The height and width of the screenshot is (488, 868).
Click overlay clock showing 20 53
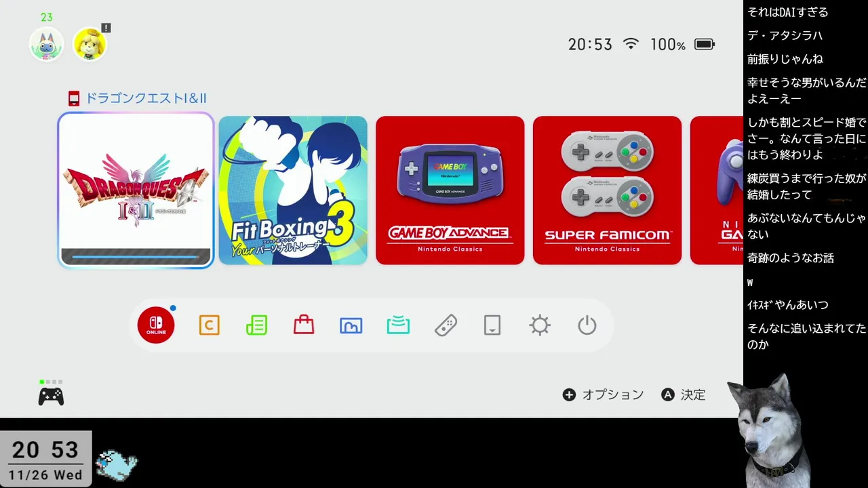(45, 449)
